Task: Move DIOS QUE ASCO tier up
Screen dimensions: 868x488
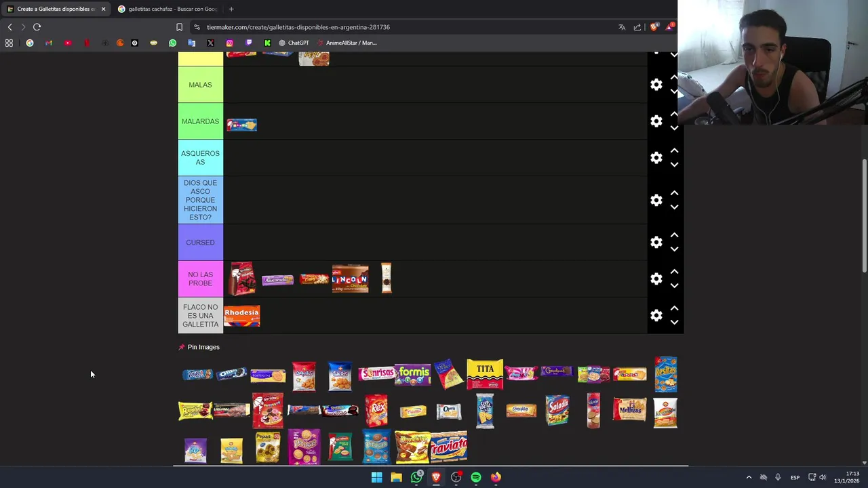Action: pyautogui.click(x=674, y=193)
